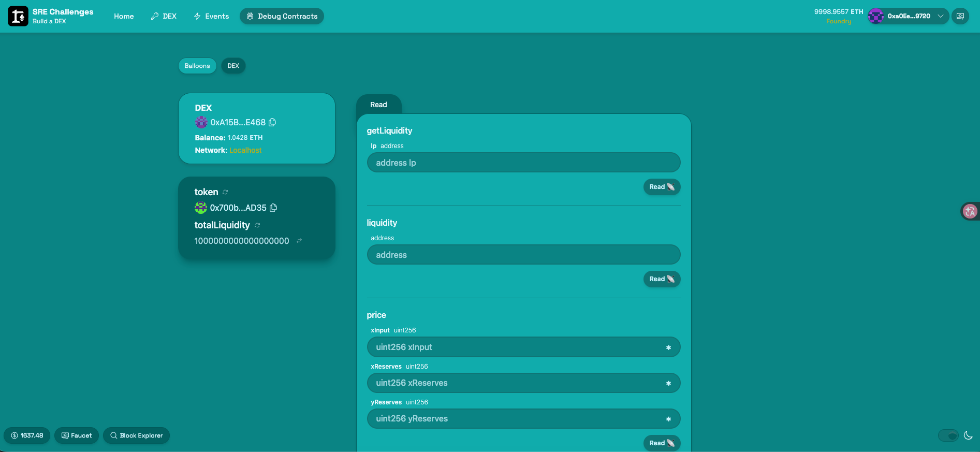Copy the token address 0x700b...AD35

point(273,208)
